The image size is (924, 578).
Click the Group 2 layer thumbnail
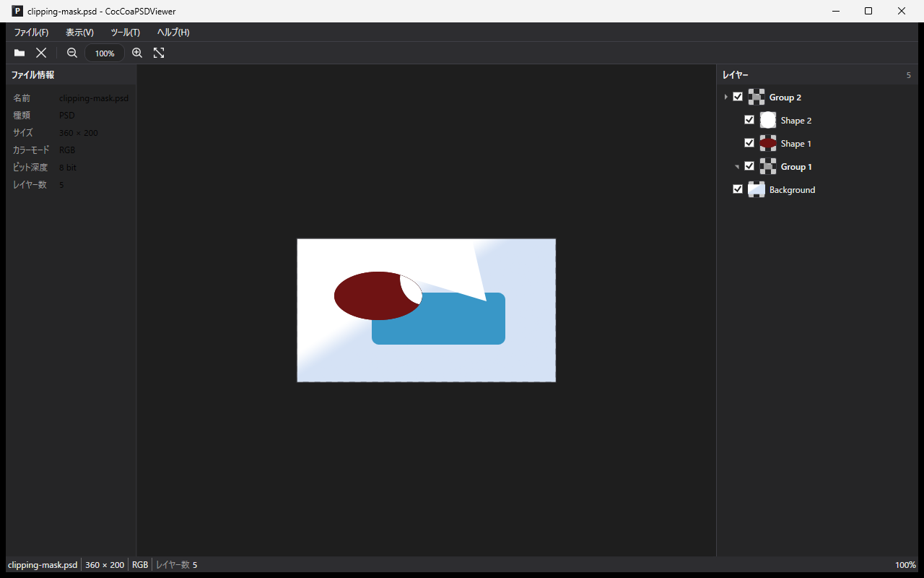click(x=757, y=97)
